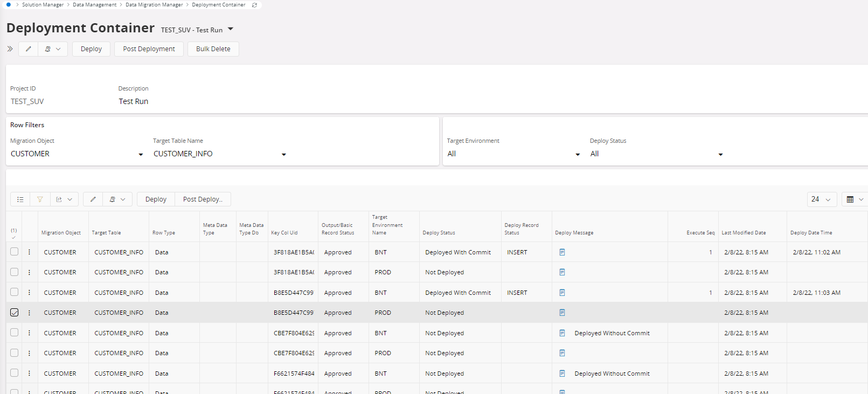
Task: Click the pencil edit icon in the table toolbar
Action: tap(93, 199)
